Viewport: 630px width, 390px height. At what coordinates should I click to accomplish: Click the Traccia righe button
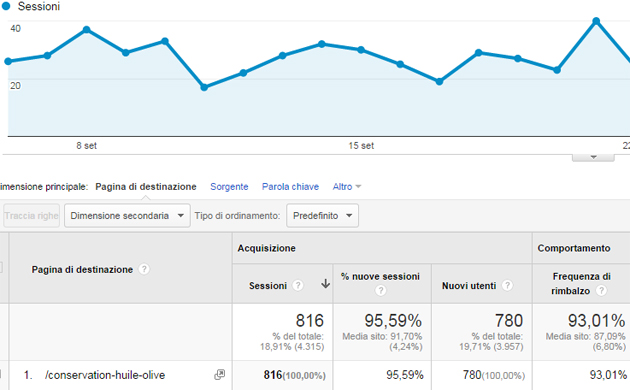31,216
